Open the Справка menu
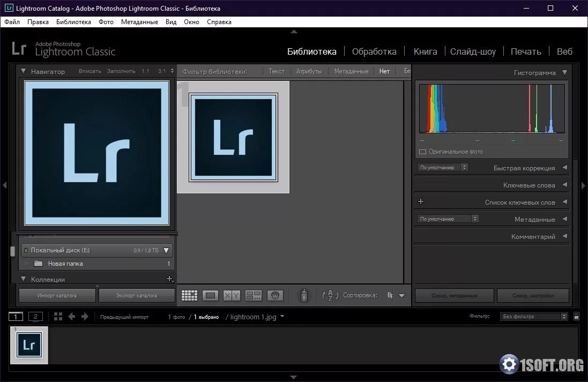This screenshot has width=588, height=382. click(x=219, y=22)
